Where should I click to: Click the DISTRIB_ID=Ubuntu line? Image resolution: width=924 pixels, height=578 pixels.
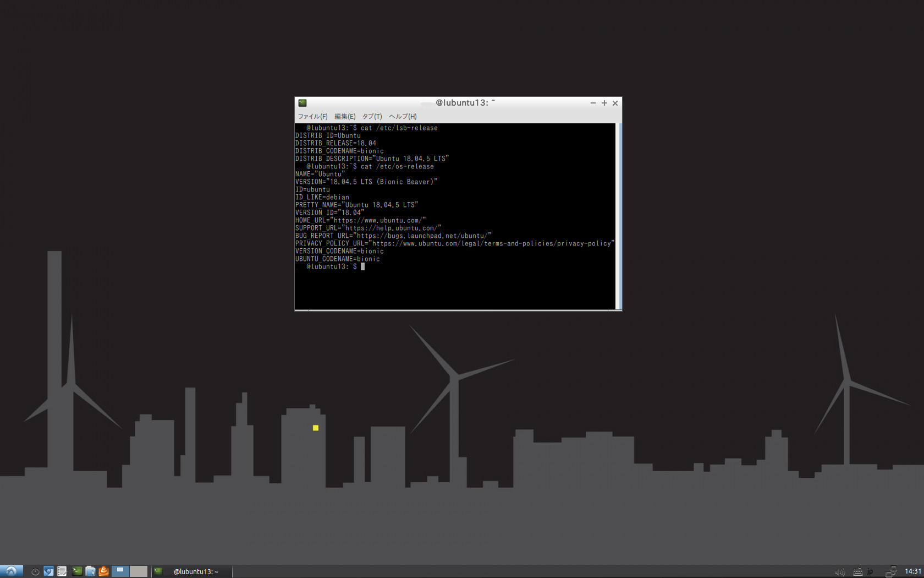coord(328,135)
